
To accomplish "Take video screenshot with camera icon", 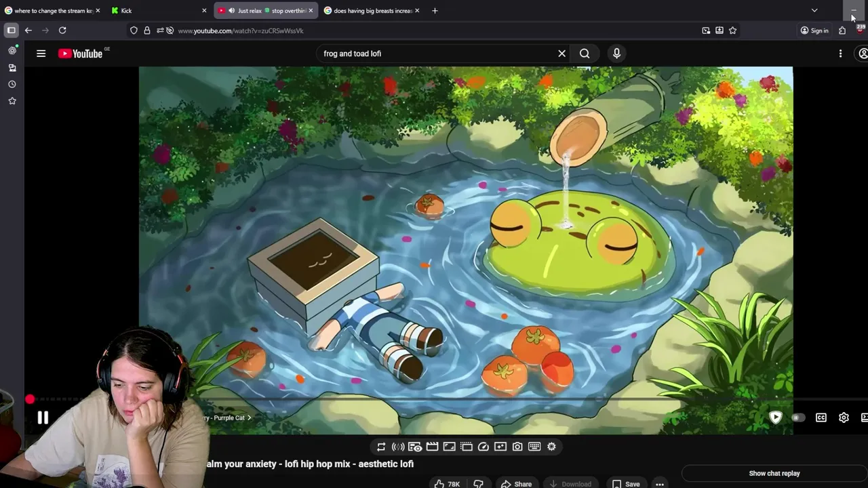I will coord(517,447).
